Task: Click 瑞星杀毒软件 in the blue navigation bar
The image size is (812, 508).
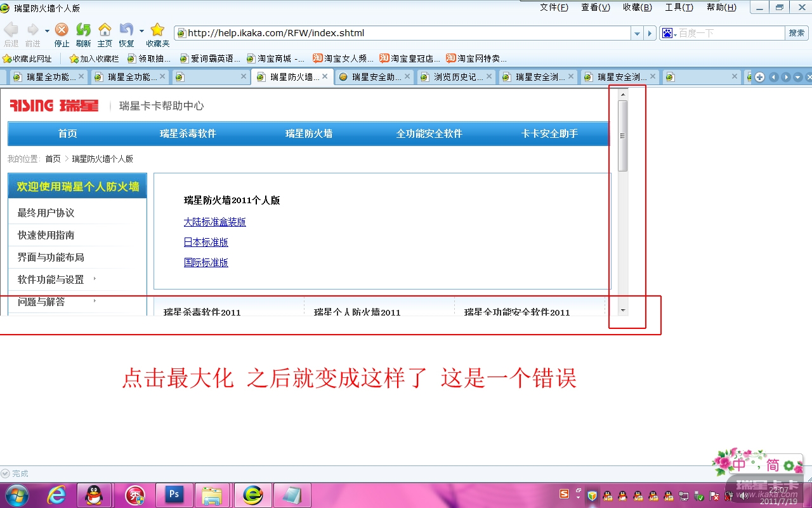Action: [x=188, y=134]
